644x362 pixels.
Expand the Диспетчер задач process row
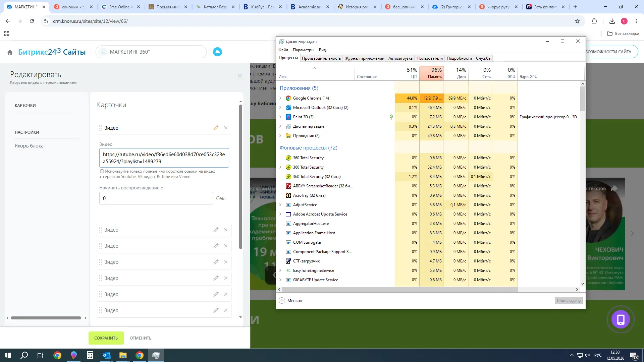point(280,126)
